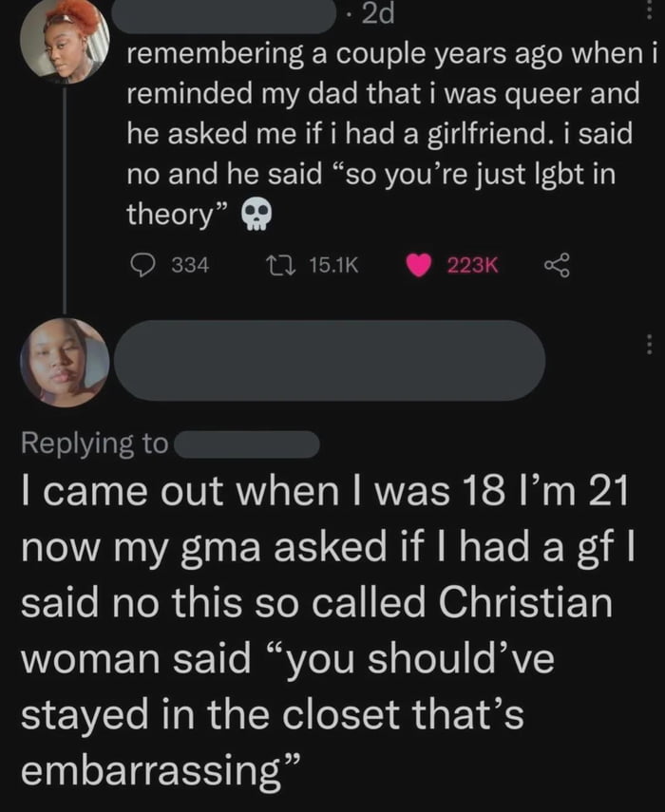Click the redacted handle after Replying to
This screenshot has height=812, width=665.
pyautogui.click(x=247, y=444)
